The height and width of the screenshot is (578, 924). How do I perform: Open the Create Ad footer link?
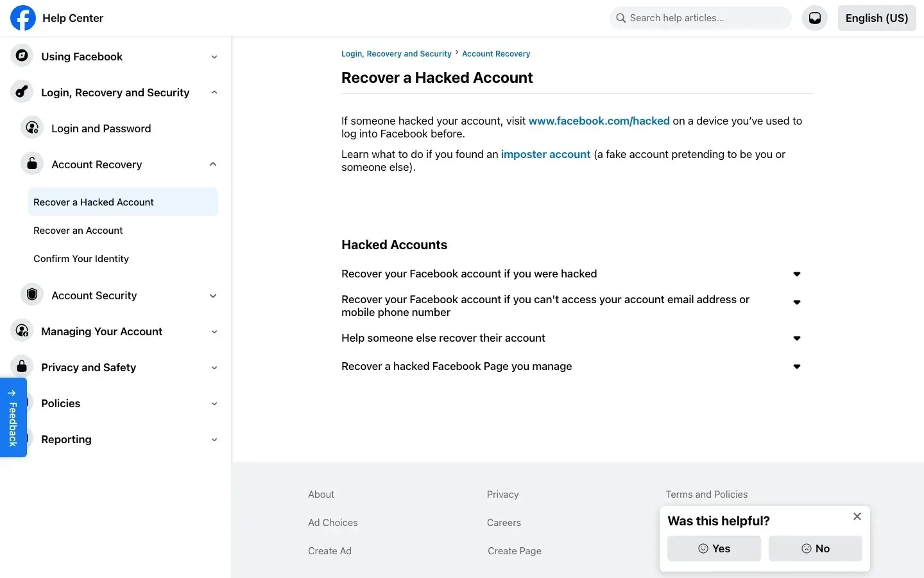click(329, 551)
